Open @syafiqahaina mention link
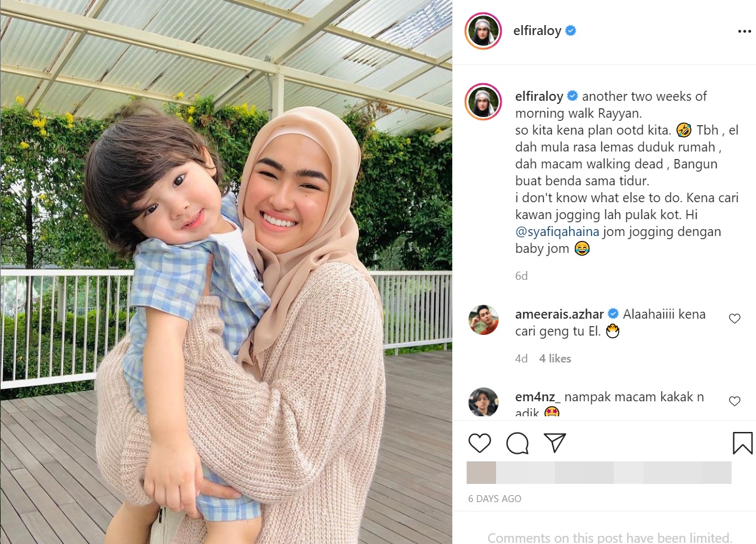 pos(556,232)
